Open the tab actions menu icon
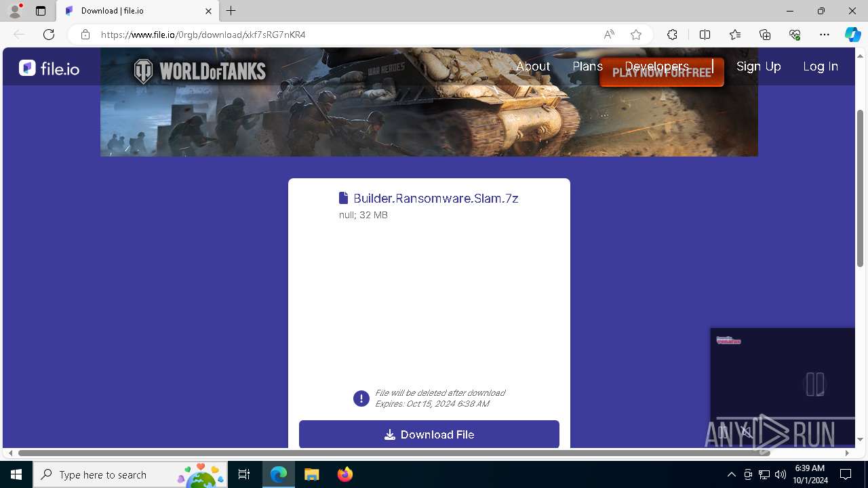The height and width of the screenshot is (488, 868). (41, 11)
